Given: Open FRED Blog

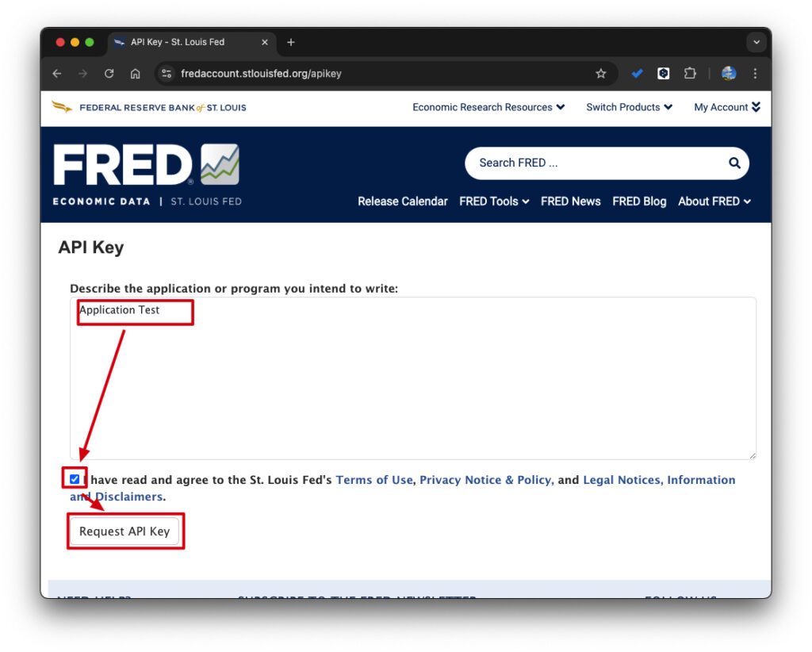Looking at the screenshot, I should 639,201.
